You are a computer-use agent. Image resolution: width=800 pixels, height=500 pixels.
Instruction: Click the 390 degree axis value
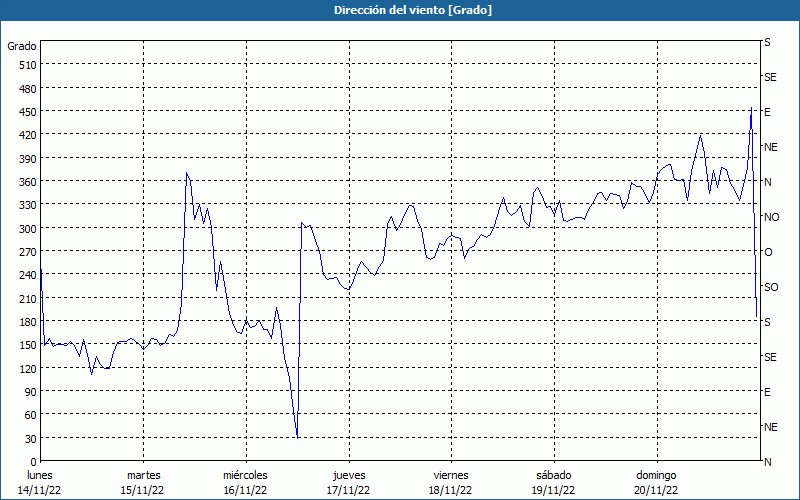click(28, 159)
